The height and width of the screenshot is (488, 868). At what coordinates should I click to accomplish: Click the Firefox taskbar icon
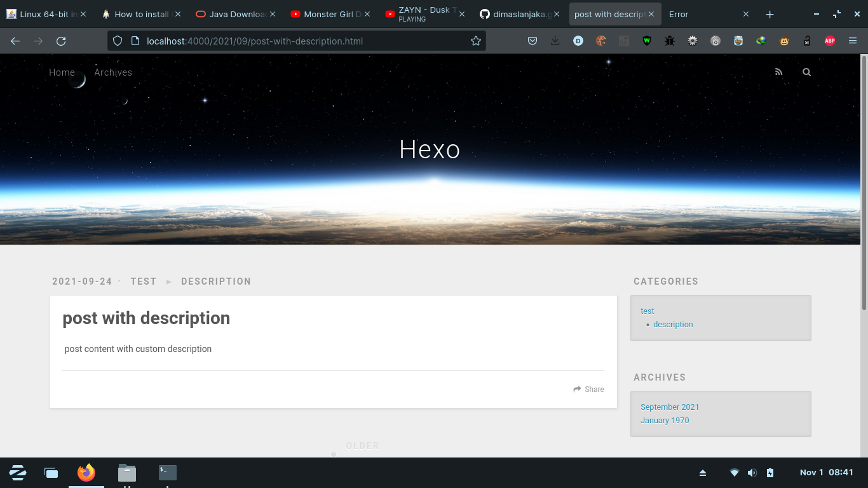(86, 473)
